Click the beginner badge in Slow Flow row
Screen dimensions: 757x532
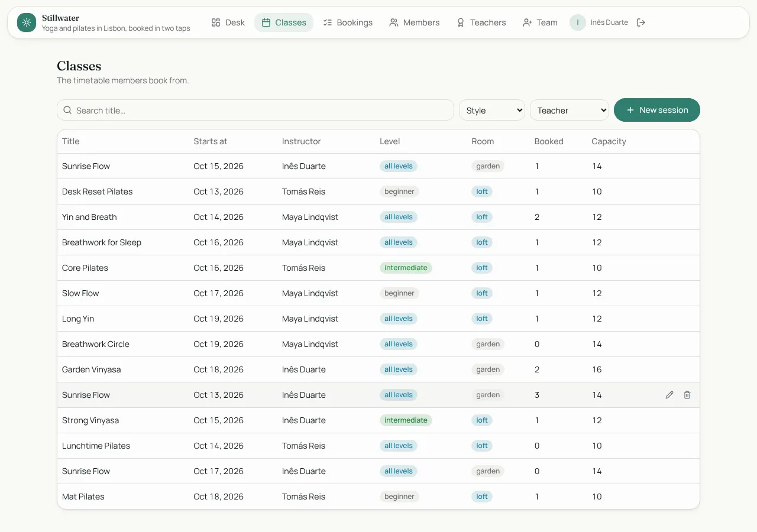click(x=399, y=293)
